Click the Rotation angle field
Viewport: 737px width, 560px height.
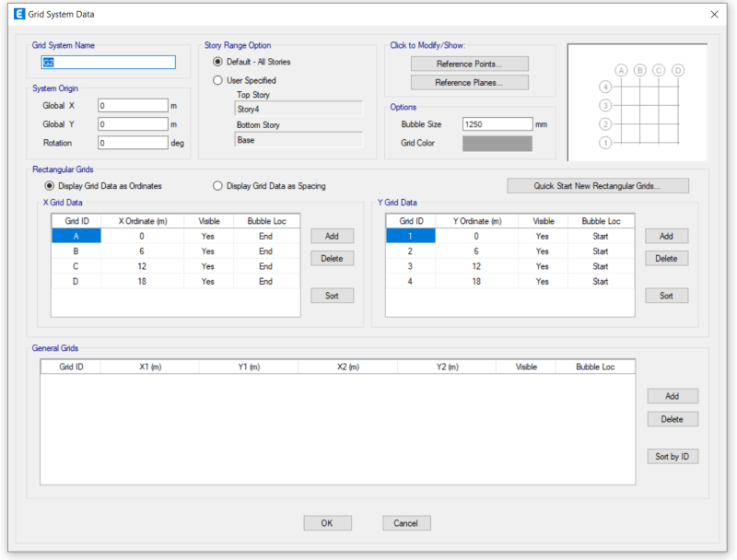pyautogui.click(x=133, y=143)
